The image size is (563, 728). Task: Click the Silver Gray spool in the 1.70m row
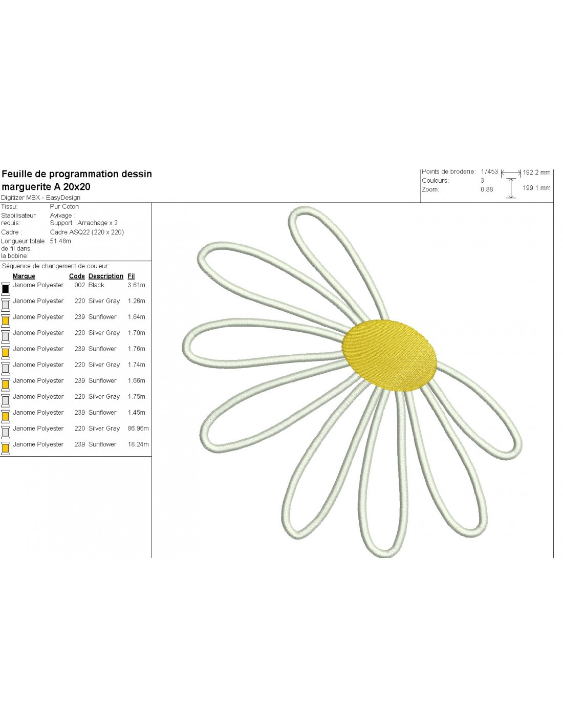tap(6, 336)
